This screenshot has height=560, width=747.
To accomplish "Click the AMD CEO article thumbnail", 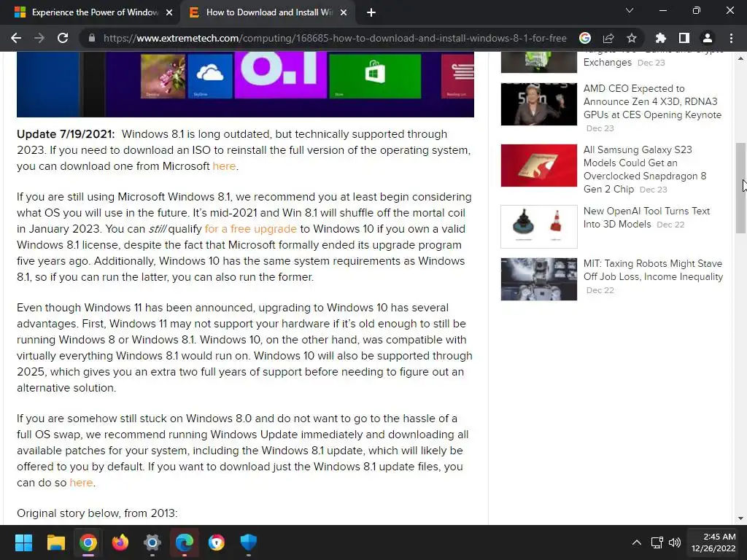I will point(539,104).
